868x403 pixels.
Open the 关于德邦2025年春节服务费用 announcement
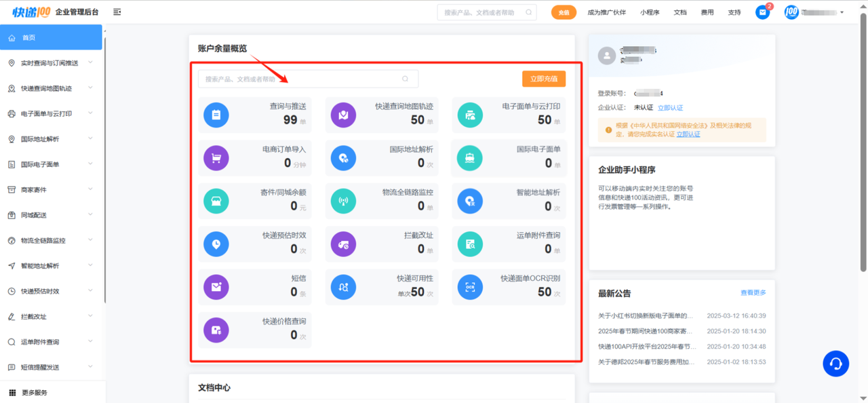pos(646,362)
